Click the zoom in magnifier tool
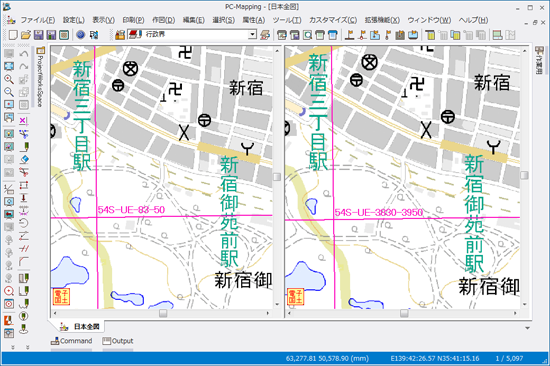The image size is (550, 366). tap(9, 79)
